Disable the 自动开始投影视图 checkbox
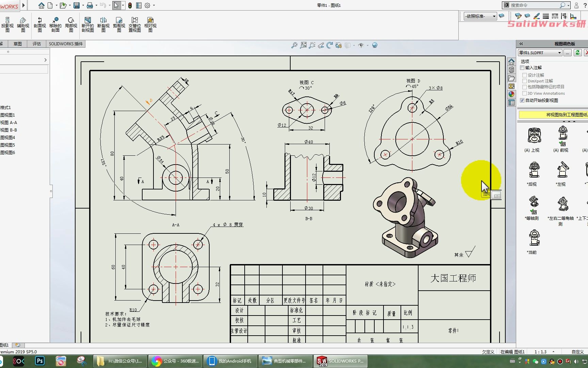Screen dimensions: 588x368 [x=522, y=100]
